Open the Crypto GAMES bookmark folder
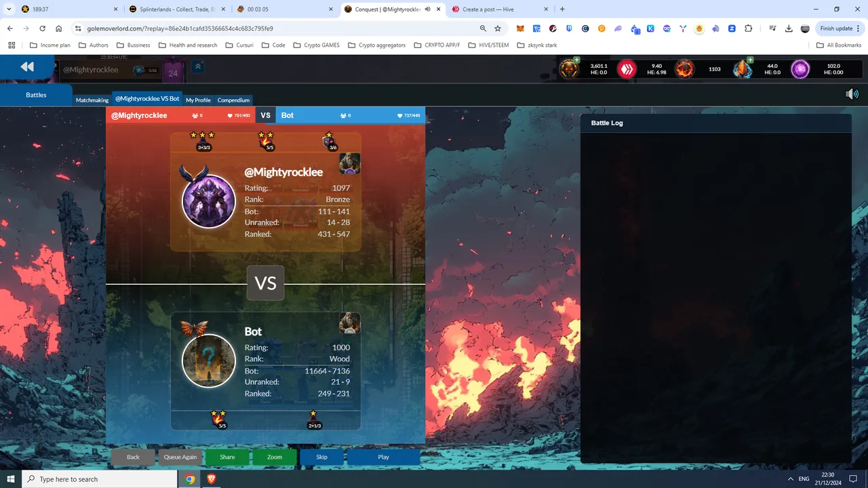Image resolution: width=868 pixels, height=488 pixels. (x=317, y=45)
